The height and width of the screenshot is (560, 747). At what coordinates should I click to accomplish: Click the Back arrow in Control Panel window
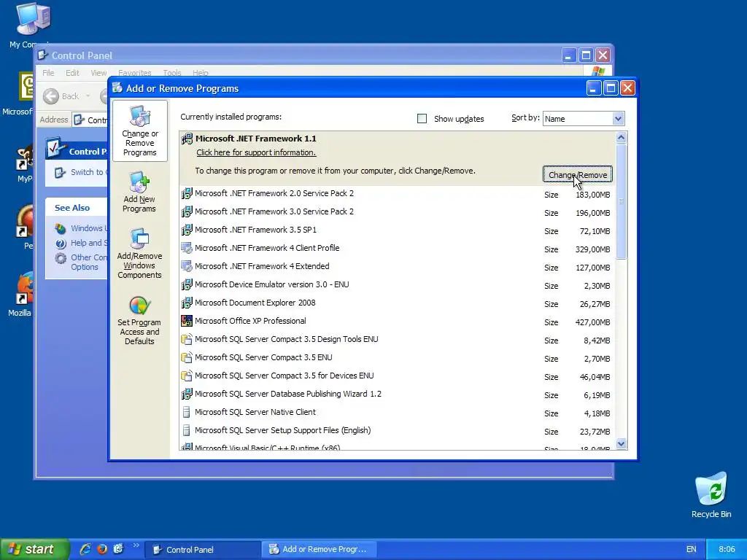pyautogui.click(x=51, y=96)
